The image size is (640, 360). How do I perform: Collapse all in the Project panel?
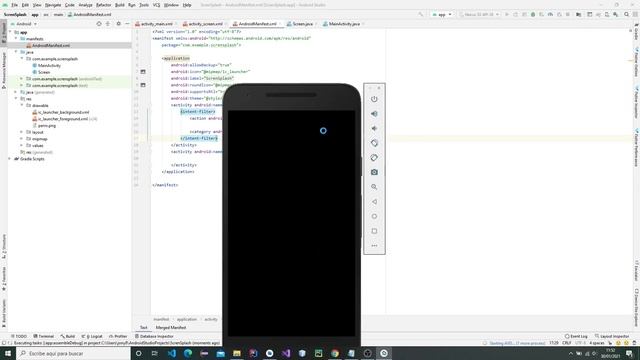click(108, 24)
